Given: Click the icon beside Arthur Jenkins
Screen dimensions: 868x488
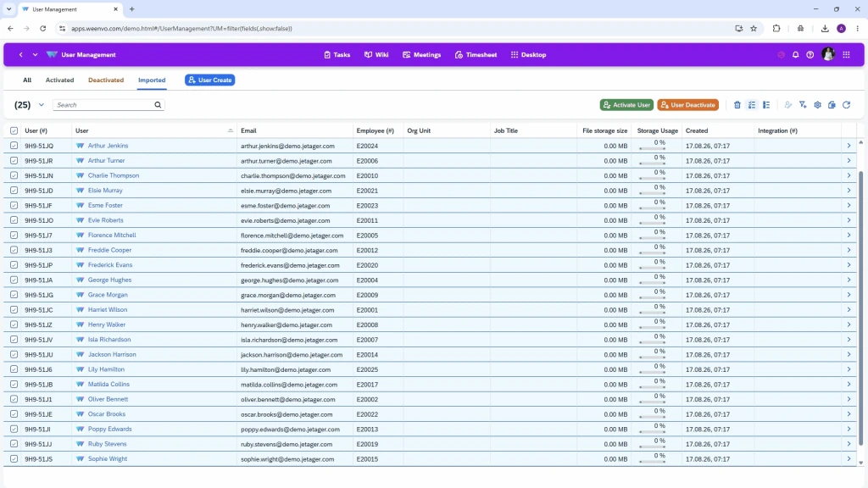Looking at the screenshot, I should click(x=81, y=146).
